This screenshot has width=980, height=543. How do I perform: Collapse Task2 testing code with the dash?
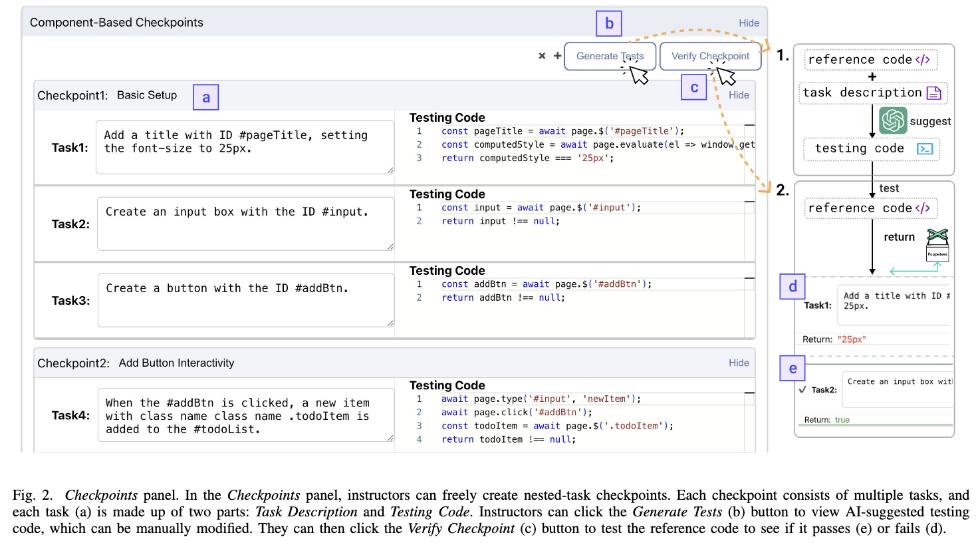pyautogui.click(x=749, y=202)
